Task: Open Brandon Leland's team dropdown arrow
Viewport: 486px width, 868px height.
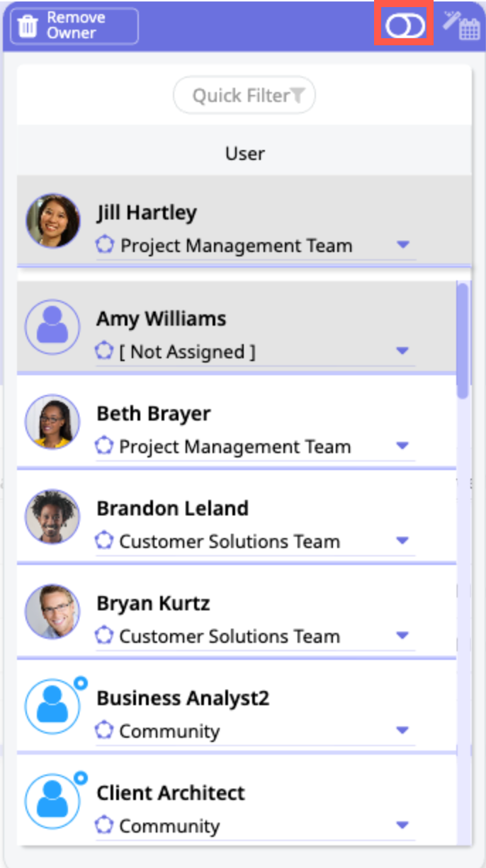Action: pos(403,541)
